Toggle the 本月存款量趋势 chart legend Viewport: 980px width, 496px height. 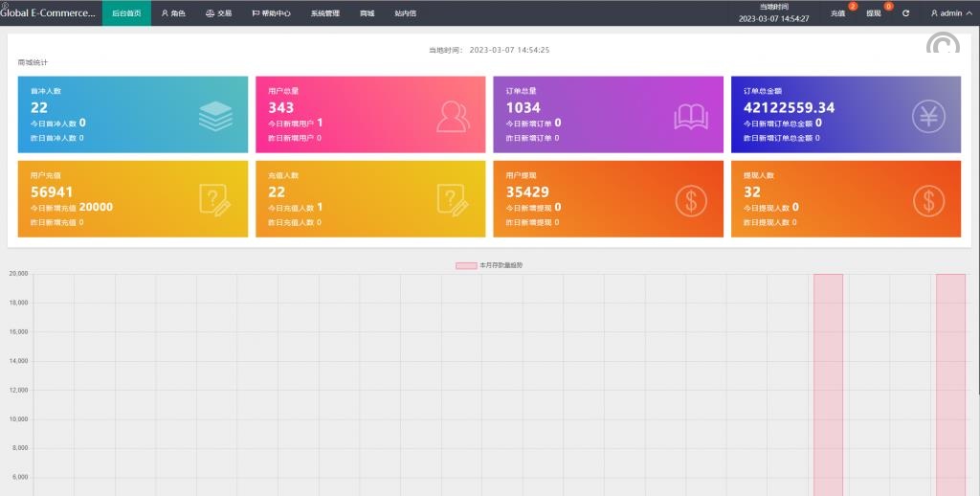pos(489,265)
